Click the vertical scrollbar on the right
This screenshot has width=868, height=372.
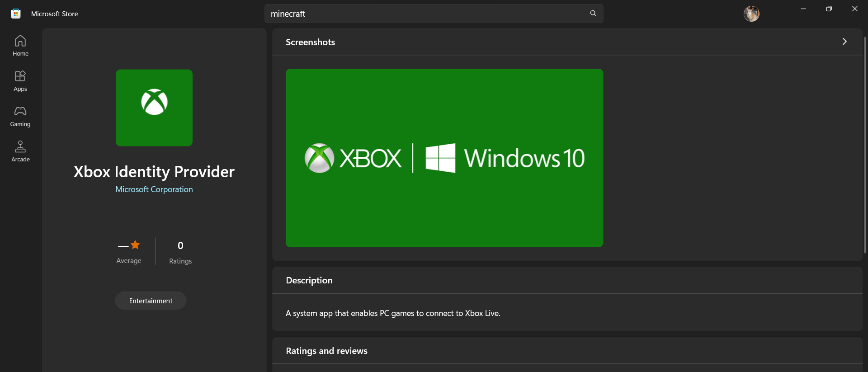(865, 145)
